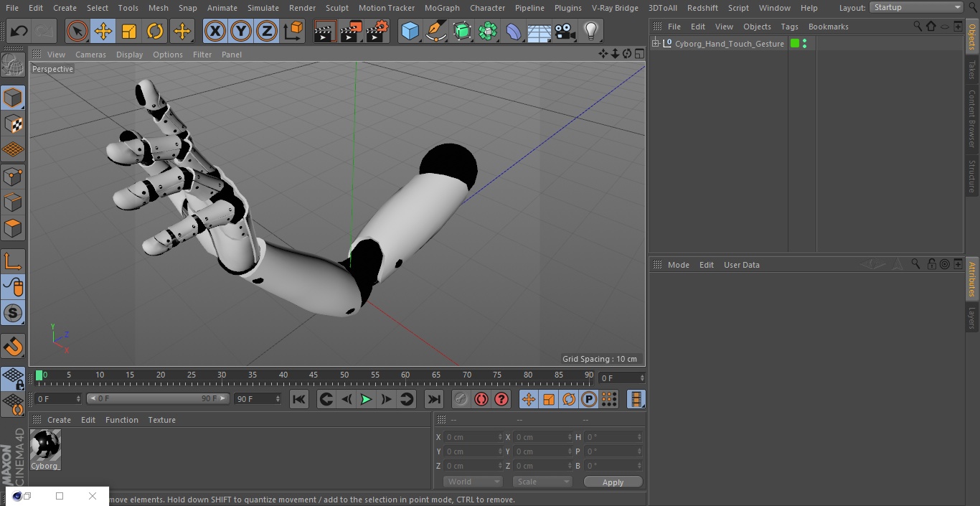Open the Scale mode dropdown
The width and height of the screenshot is (980, 506).
point(542,482)
